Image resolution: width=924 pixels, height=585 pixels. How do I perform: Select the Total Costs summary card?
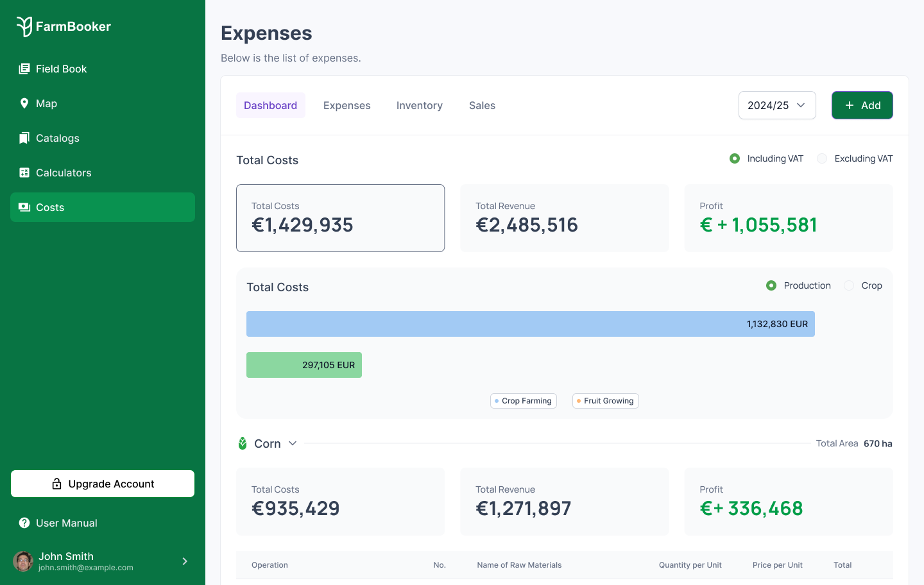[340, 218]
